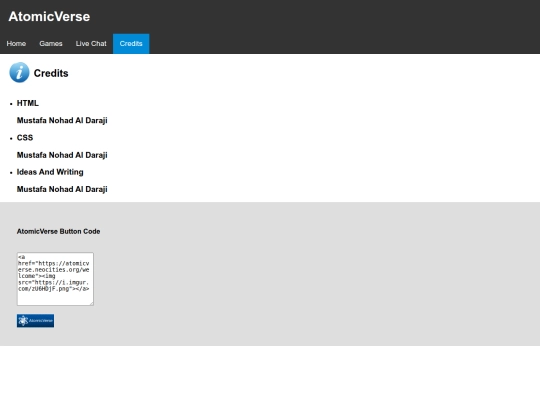This screenshot has width=540, height=405.
Task: Click the CSS list item
Action: pos(25,137)
